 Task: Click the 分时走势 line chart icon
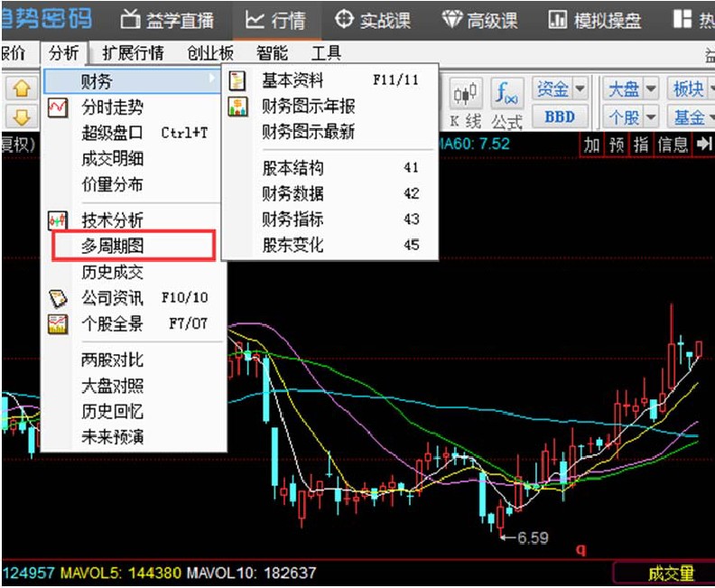pos(58,107)
